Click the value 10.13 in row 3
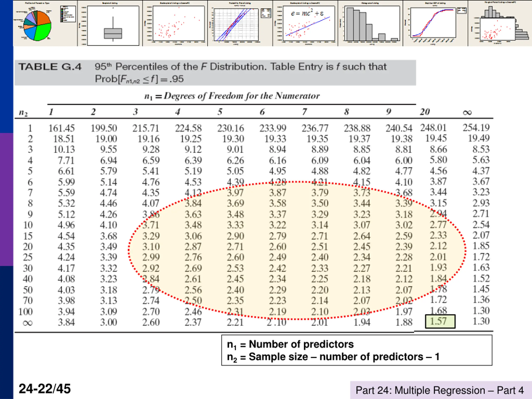Image resolution: width=532 pixels, height=399 pixels. point(64,149)
